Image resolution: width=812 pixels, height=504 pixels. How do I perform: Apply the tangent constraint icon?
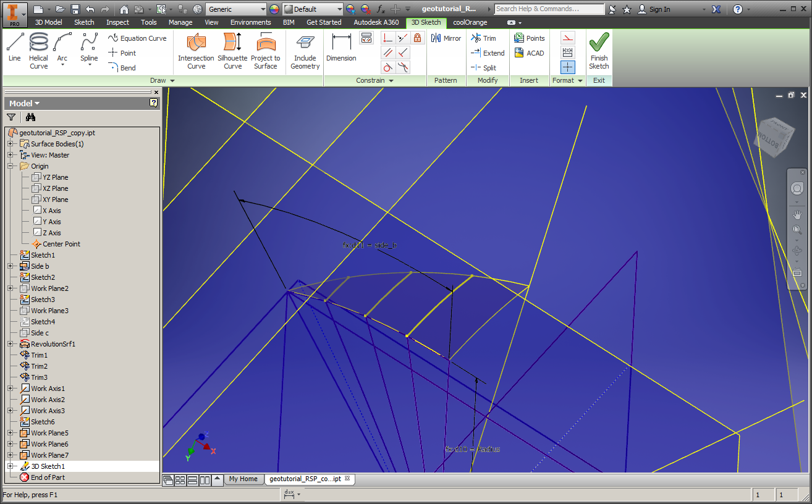click(388, 68)
